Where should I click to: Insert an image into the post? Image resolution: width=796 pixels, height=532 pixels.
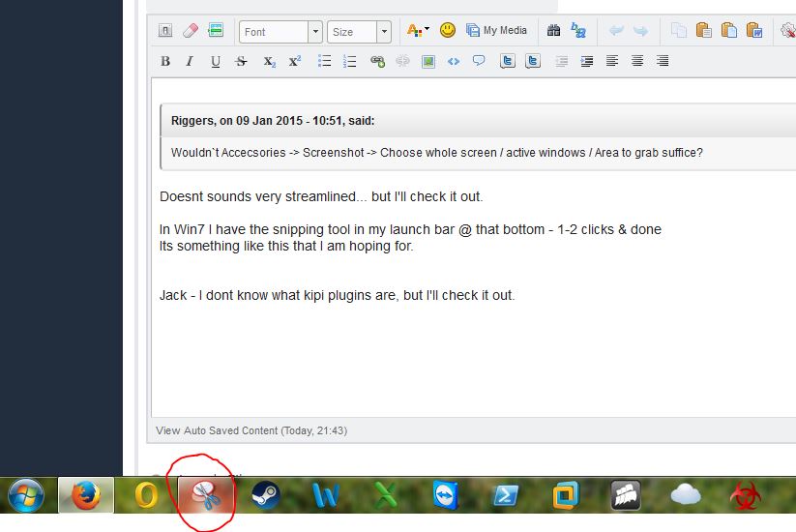tap(428, 62)
